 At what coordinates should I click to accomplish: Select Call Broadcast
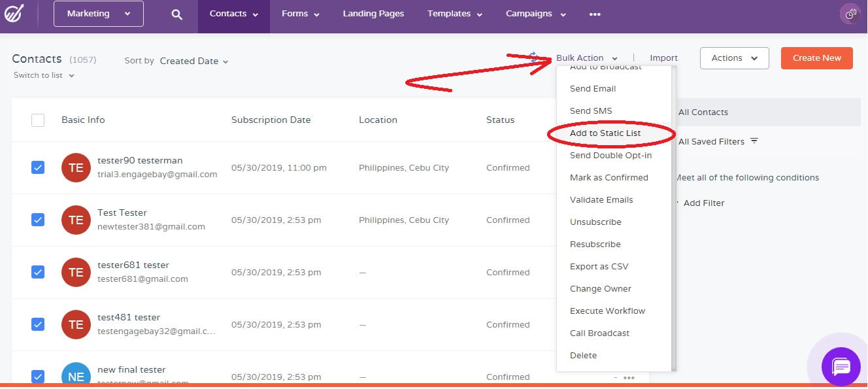coord(599,333)
